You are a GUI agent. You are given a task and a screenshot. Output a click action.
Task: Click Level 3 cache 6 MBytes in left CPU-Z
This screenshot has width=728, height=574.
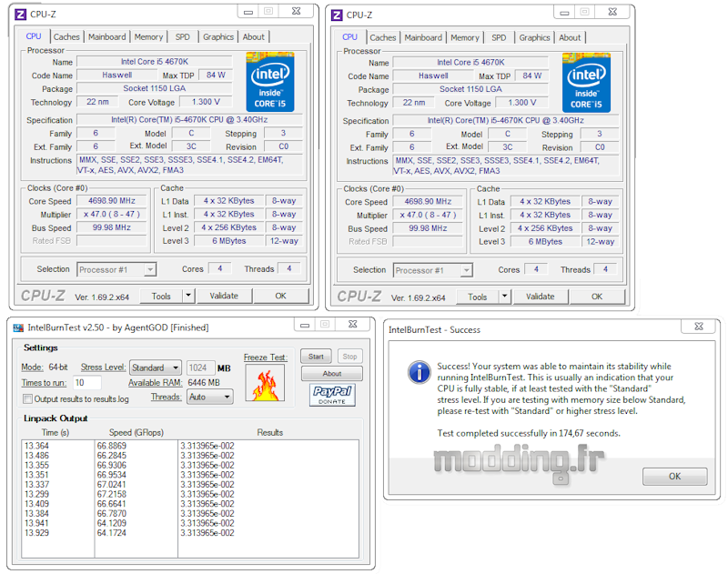point(229,241)
